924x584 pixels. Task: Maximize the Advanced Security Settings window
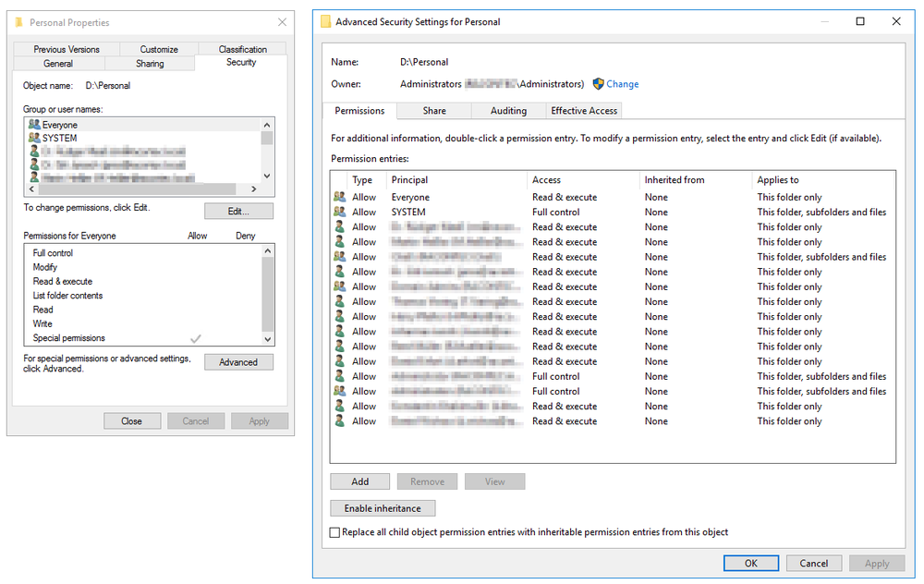pyautogui.click(x=860, y=21)
